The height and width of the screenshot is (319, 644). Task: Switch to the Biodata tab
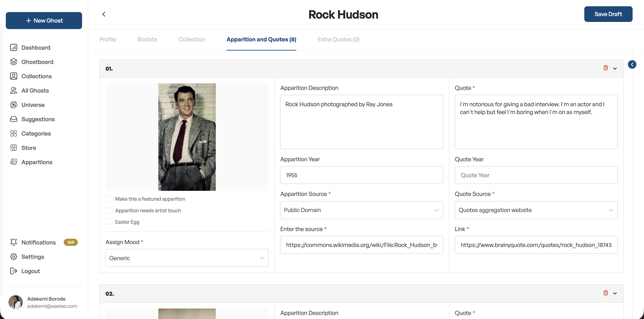click(147, 40)
